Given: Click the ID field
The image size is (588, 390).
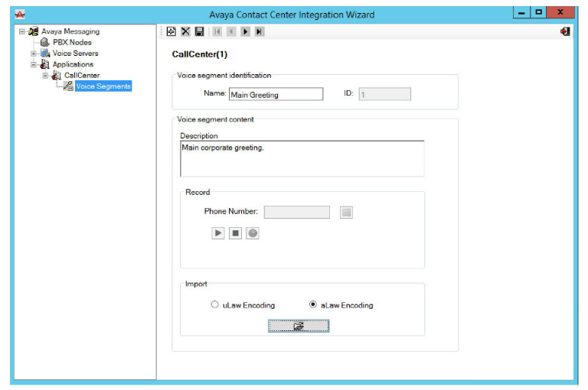Looking at the screenshot, I should click(385, 94).
